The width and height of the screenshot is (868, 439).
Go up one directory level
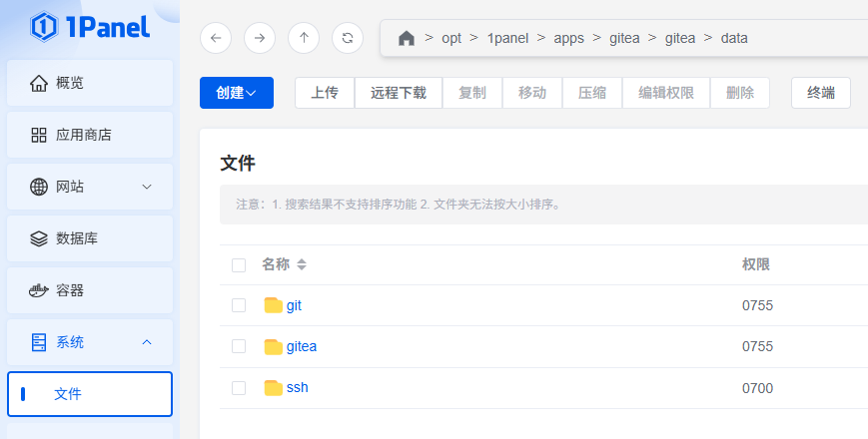pos(304,38)
